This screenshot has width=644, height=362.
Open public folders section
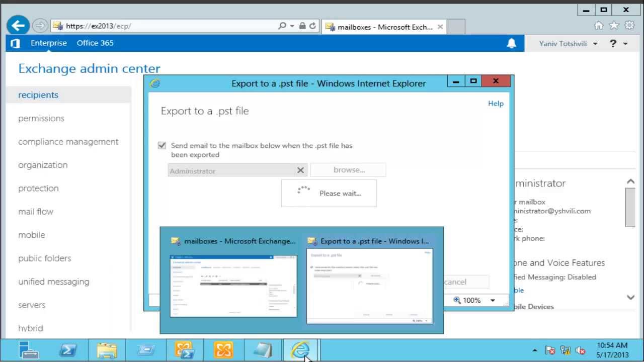[45, 258]
